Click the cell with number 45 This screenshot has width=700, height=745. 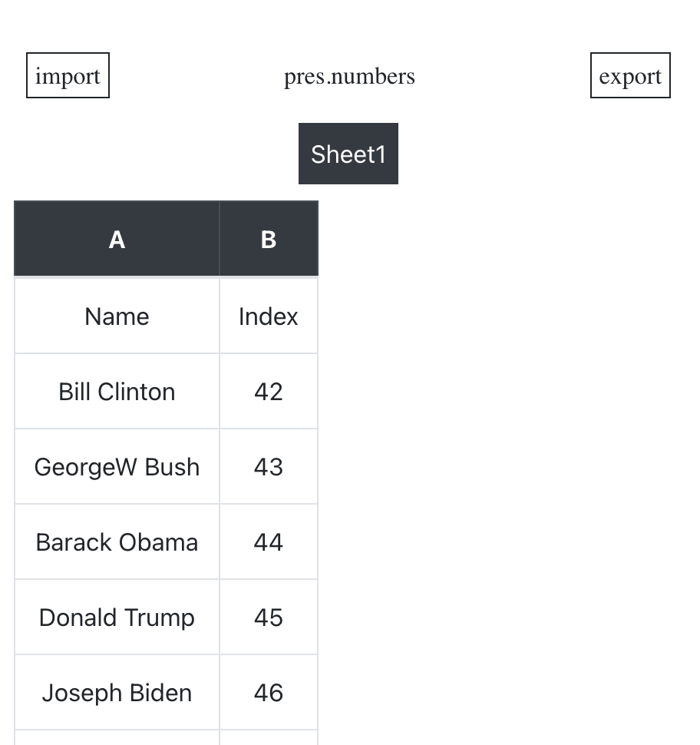(269, 618)
